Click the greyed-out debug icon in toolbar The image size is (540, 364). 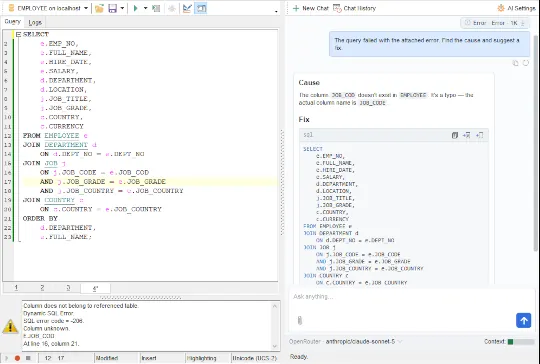[x=172, y=8]
